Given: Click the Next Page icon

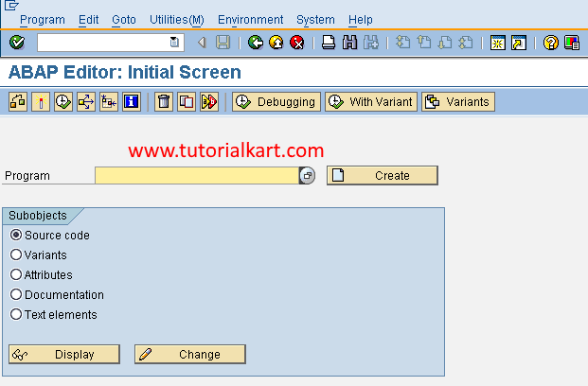Looking at the screenshot, I should [x=445, y=43].
